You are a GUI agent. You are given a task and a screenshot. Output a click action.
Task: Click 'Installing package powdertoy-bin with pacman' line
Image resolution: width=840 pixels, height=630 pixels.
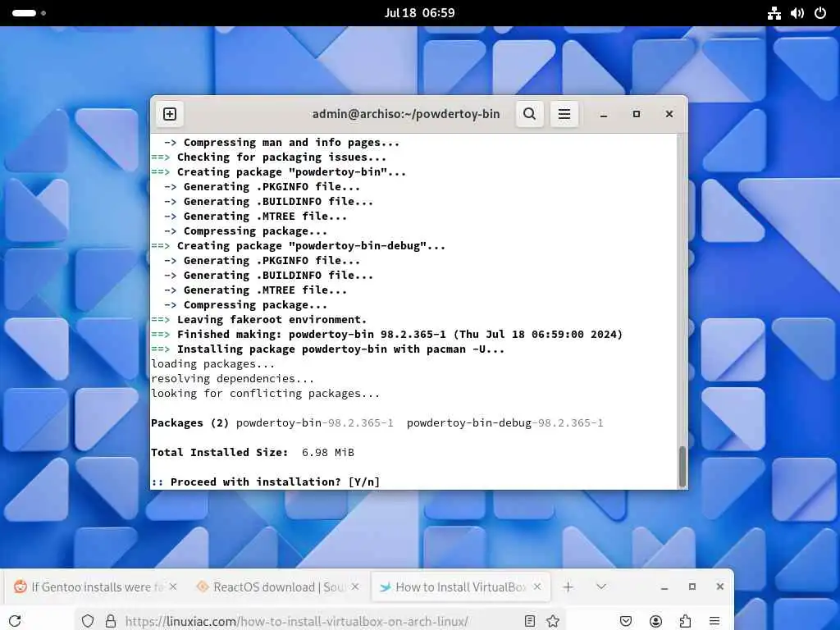[328, 349]
